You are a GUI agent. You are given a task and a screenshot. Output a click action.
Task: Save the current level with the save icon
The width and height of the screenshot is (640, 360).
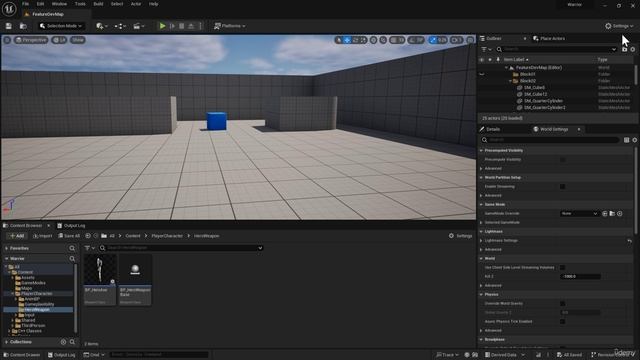(x=9, y=26)
